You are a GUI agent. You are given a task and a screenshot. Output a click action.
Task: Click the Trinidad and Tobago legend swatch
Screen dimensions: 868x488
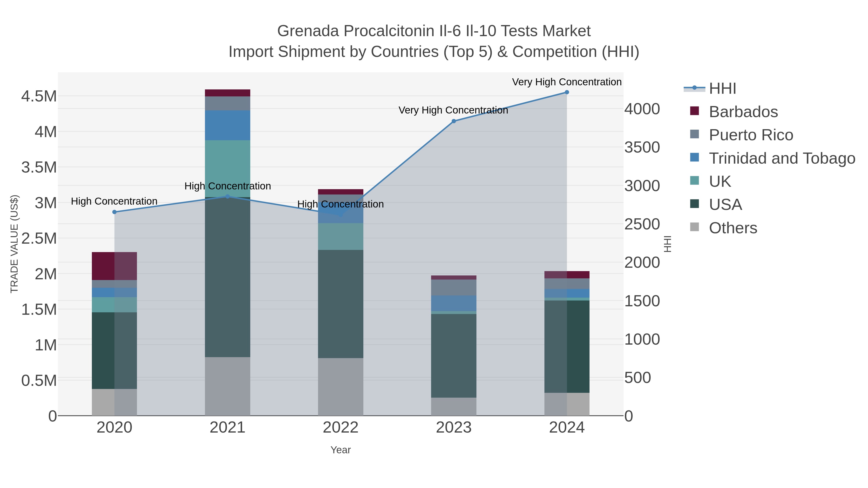[x=694, y=158]
